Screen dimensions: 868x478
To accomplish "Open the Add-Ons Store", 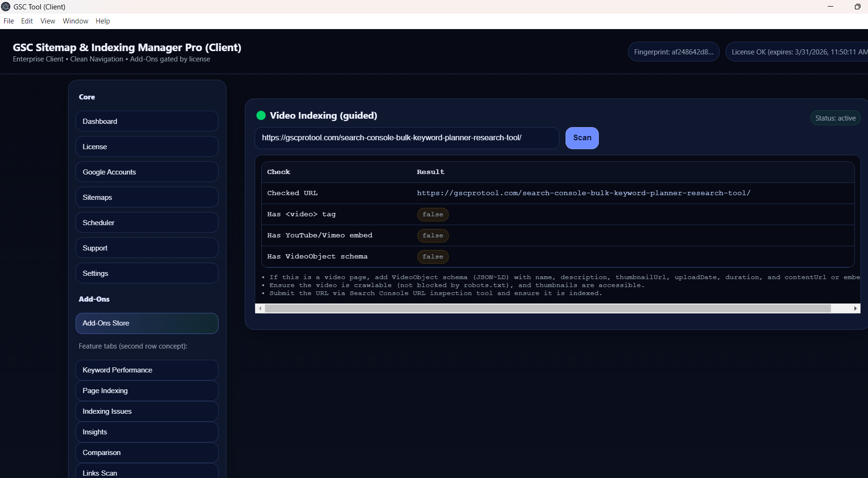I will [x=147, y=323].
